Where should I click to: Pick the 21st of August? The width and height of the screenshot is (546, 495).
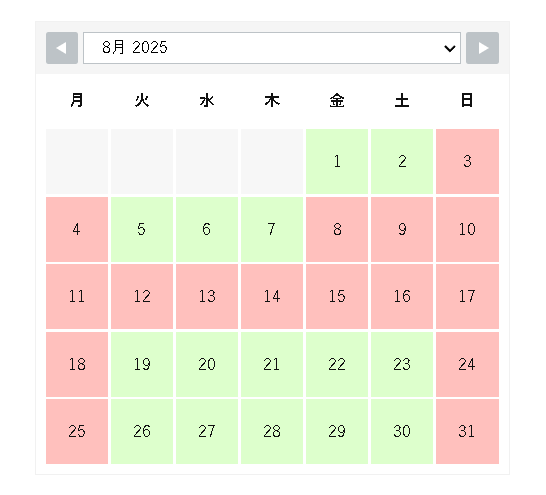point(272,364)
